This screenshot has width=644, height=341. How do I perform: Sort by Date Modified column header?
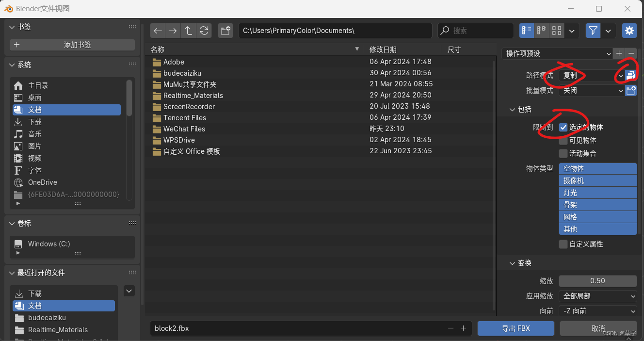click(x=403, y=49)
